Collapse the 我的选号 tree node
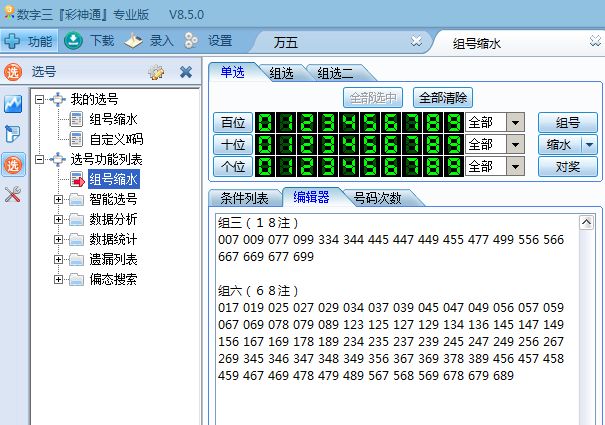Image resolution: width=605 pixels, height=425 pixels. pos(39,100)
